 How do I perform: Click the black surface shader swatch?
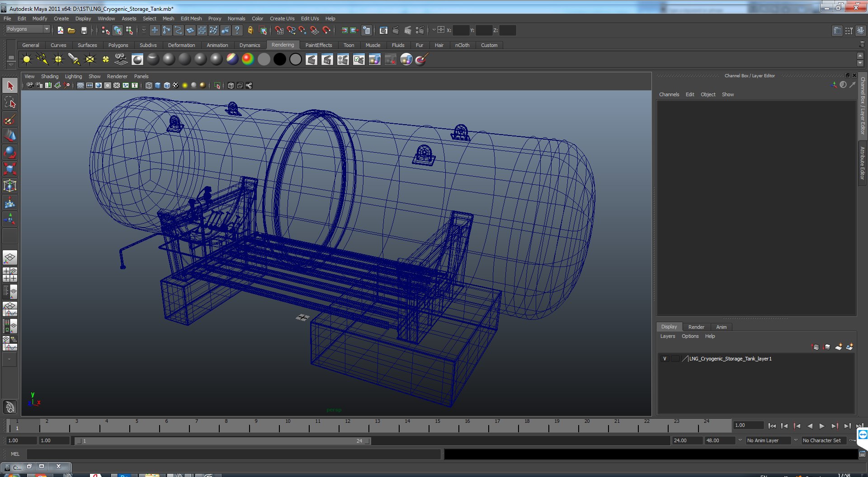click(x=280, y=59)
